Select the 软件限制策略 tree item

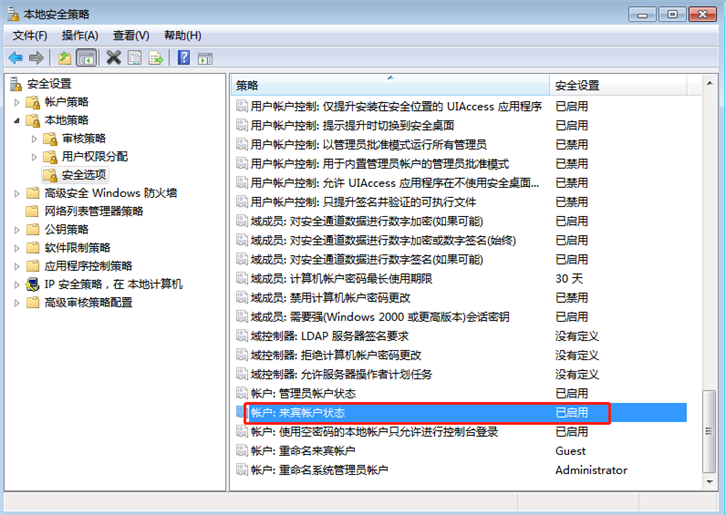[x=77, y=247]
